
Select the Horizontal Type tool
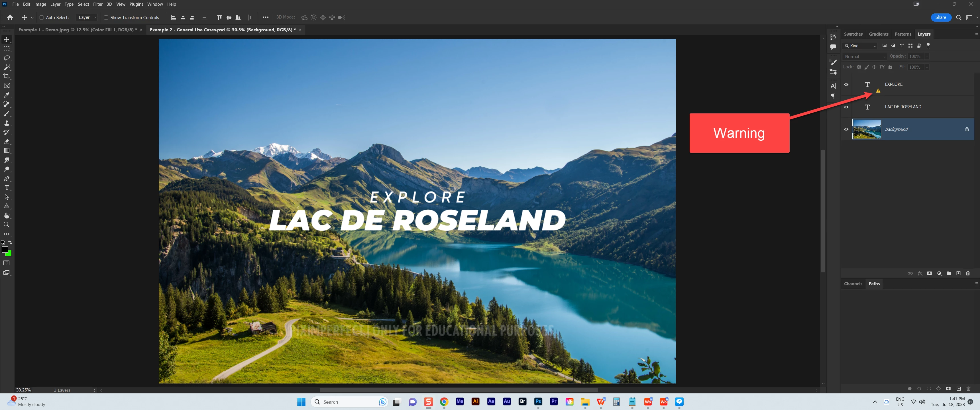click(7, 188)
